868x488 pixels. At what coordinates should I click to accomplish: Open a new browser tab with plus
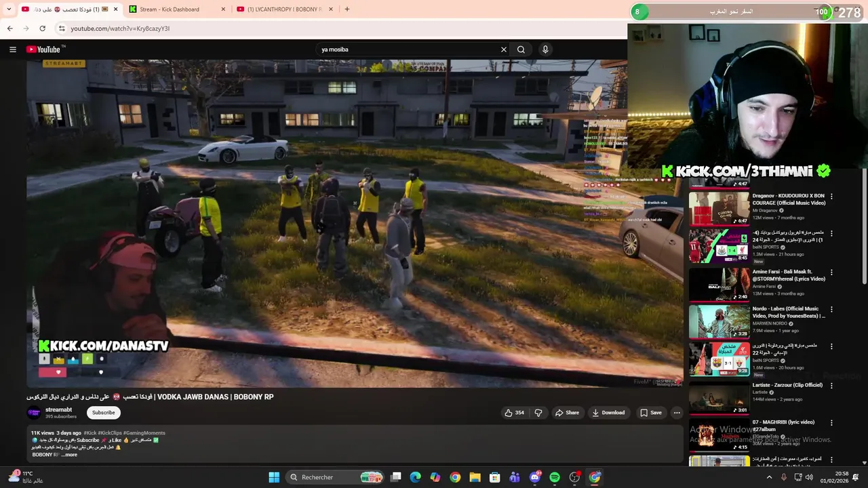pos(347,9)
